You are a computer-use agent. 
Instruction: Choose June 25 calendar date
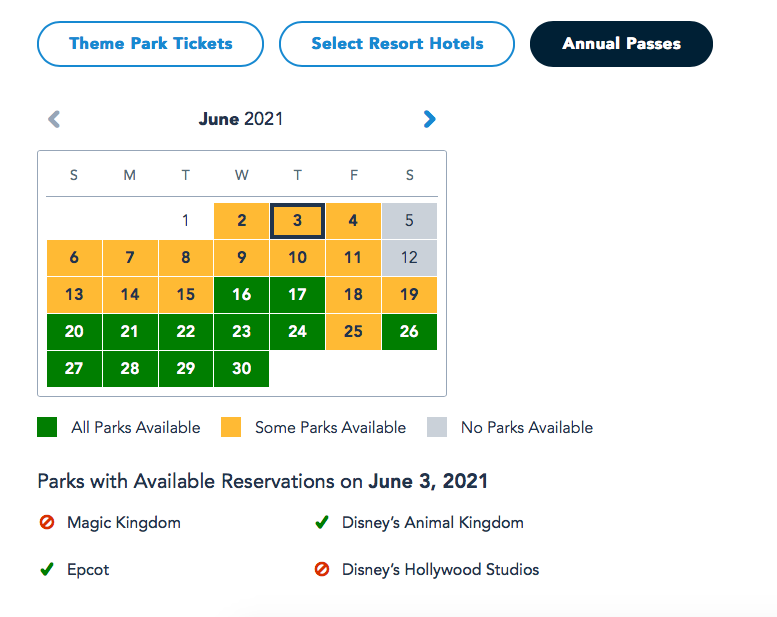coord(353,332)
